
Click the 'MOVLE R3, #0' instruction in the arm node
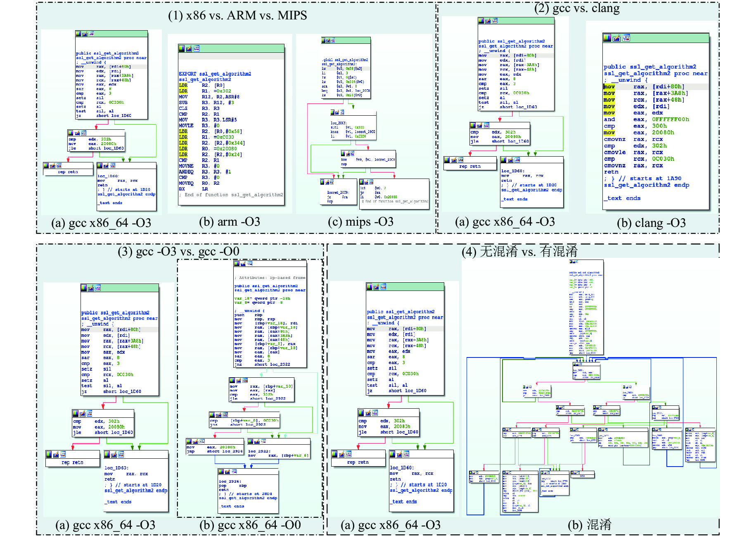pos(199,126)
